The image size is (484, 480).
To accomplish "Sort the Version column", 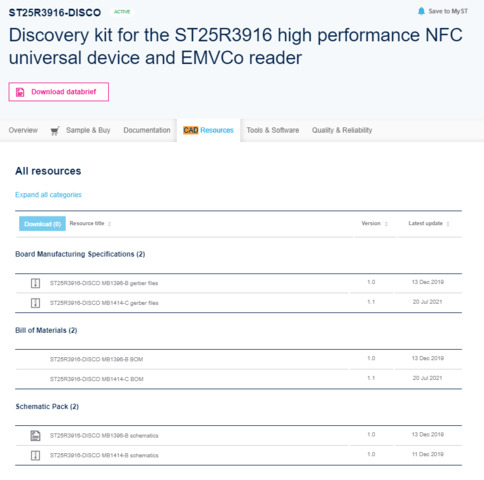I will point(386,224).
